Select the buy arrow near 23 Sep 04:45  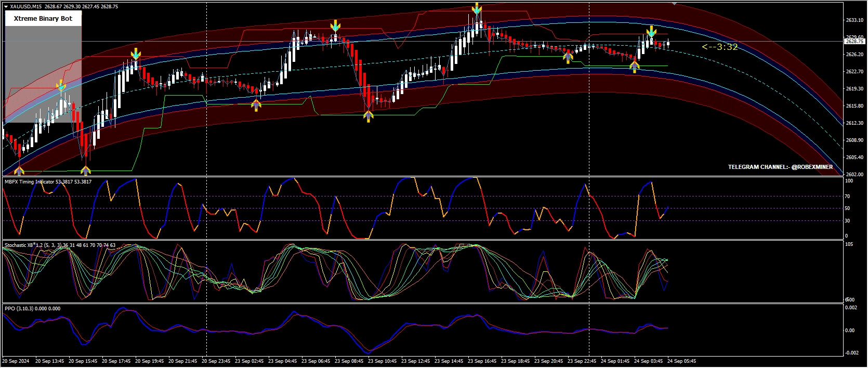[256, 106]
